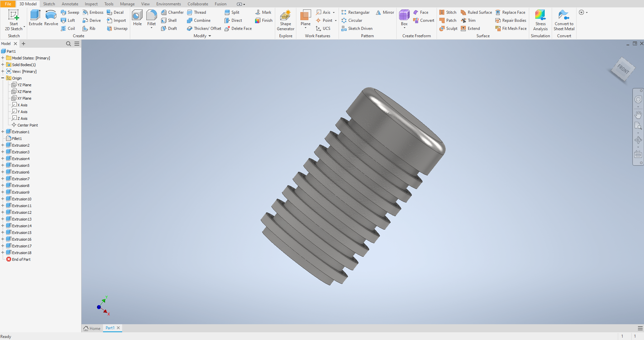
Task: Start a new 2D Sketch
Action: [14, 20]
